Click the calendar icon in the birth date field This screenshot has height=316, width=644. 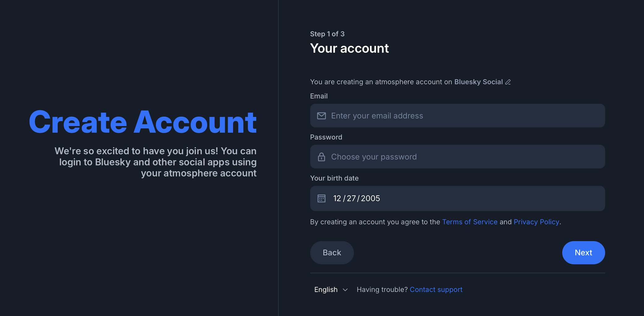[x=321, y=199]
